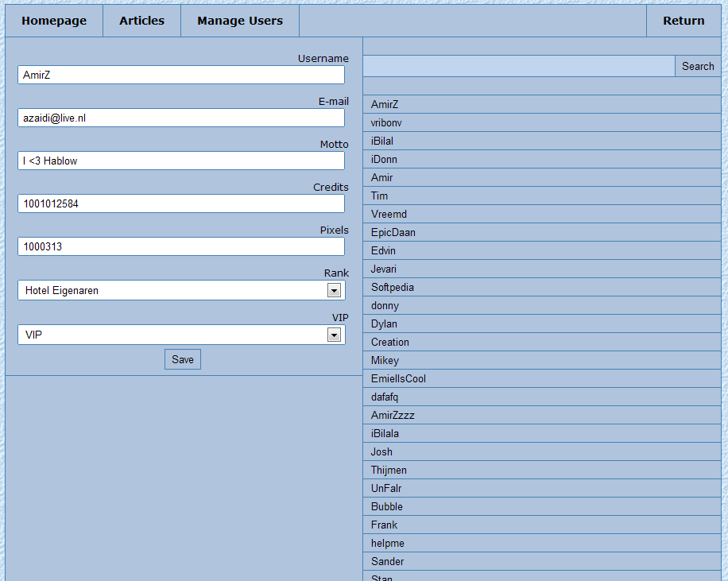Open the Homepage menu item
This screenshot has width=728, height=581.
coord(54,21)
